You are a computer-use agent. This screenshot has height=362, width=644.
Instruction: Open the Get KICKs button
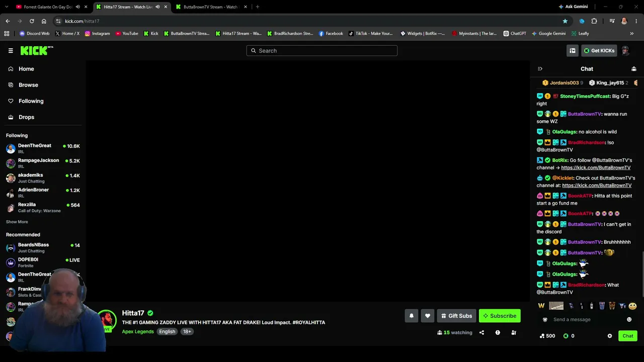[599, 51]
